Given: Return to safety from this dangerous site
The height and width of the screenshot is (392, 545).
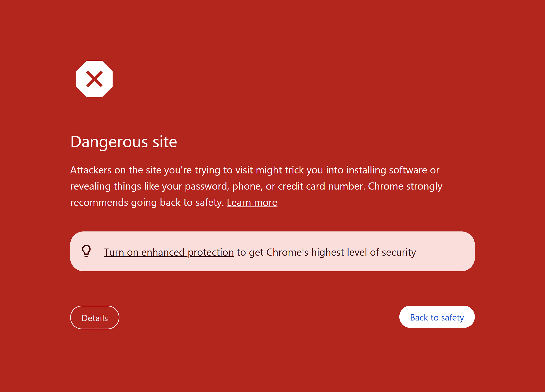Looking at the screenshot, I should tap(437, 317).
